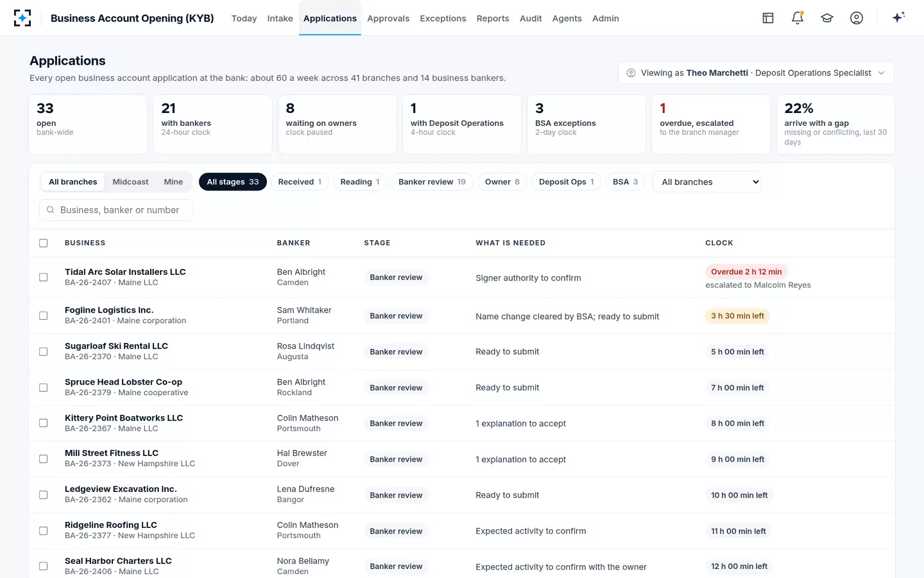924x578 pixels.
Task: Open the Exceptions tab
Action: click(x=443, y=18)
